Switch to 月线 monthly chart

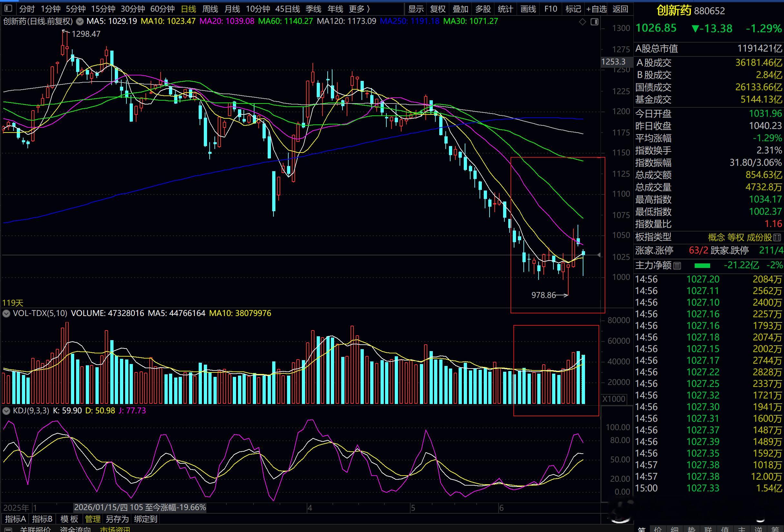click(x=232, y=9)
